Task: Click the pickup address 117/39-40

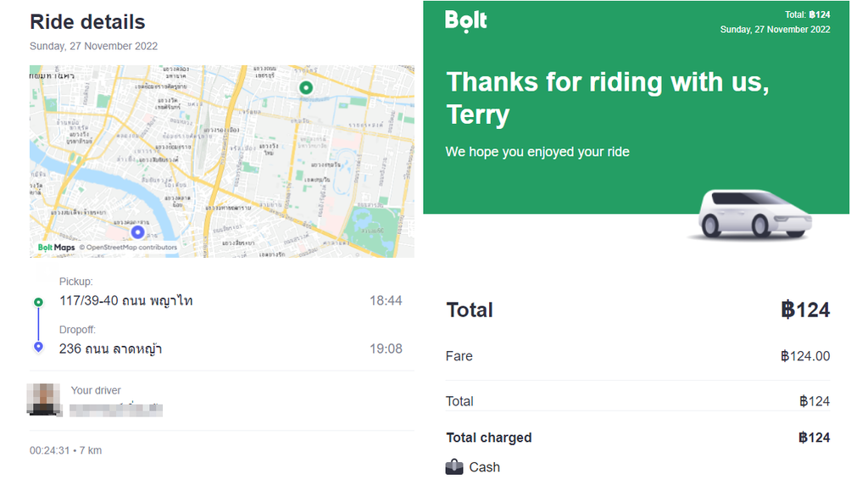Action: 126,301
